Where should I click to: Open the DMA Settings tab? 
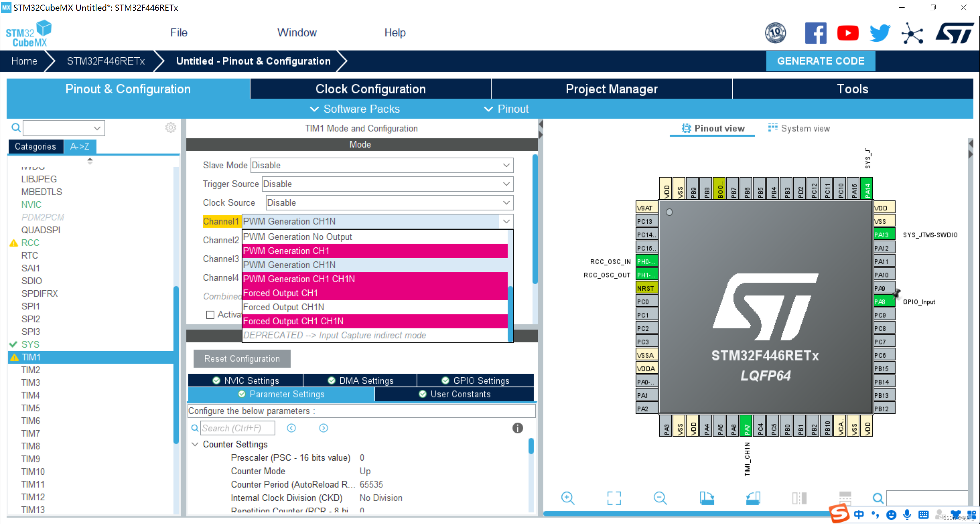(x=360, y=381)
